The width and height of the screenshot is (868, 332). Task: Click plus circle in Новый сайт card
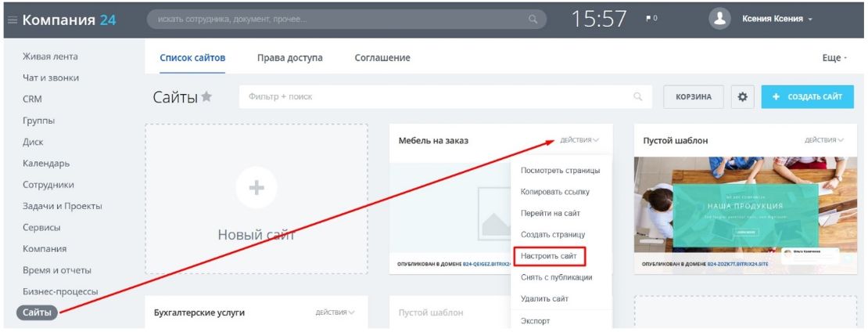point(256,188)
